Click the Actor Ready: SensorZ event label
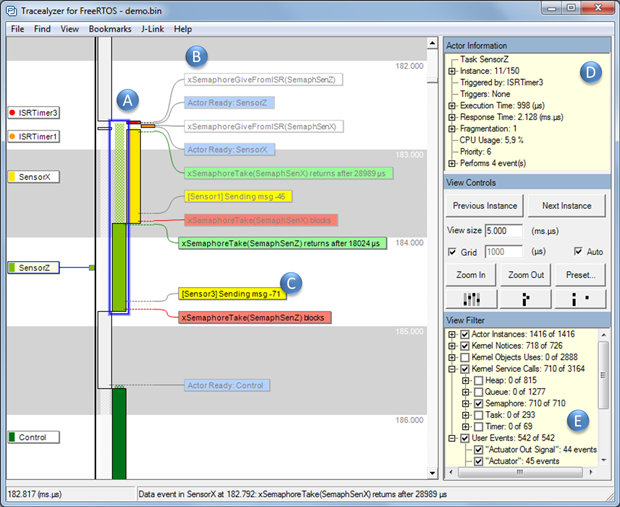The width and height of the screenshot is (620, 507). [x=229, y=103]
